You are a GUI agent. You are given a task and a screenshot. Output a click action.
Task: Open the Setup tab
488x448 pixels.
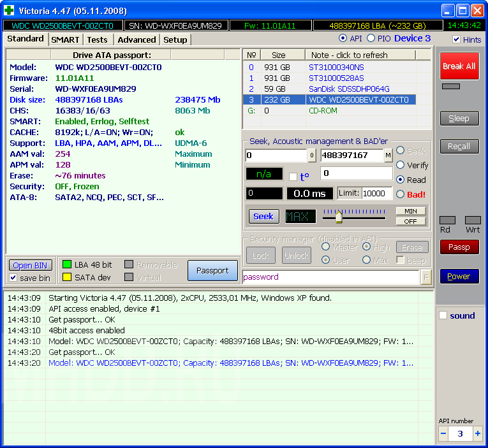175,40
